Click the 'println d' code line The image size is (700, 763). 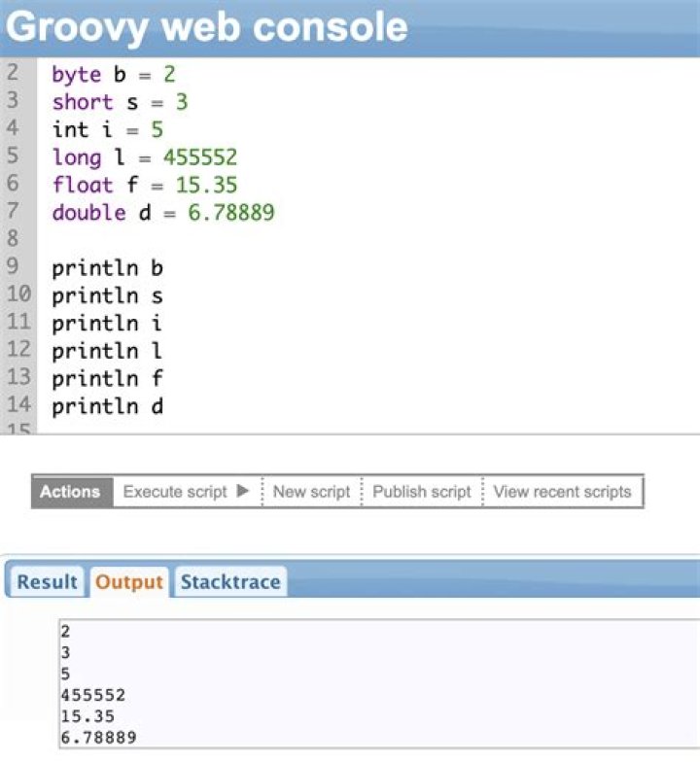click(107, 406)
